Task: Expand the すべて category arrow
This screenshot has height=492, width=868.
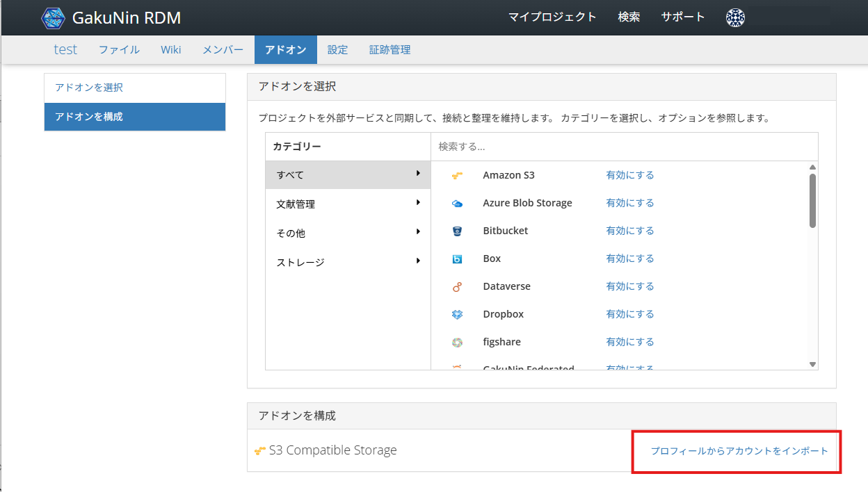Action: coord(418,174)
